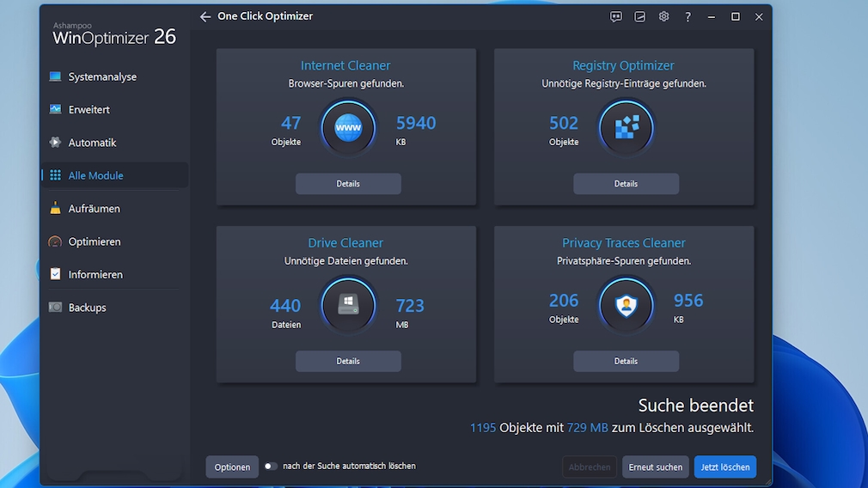Go back using the arrow icon
This screenshot has width=868, height=488.
[205, 16]
